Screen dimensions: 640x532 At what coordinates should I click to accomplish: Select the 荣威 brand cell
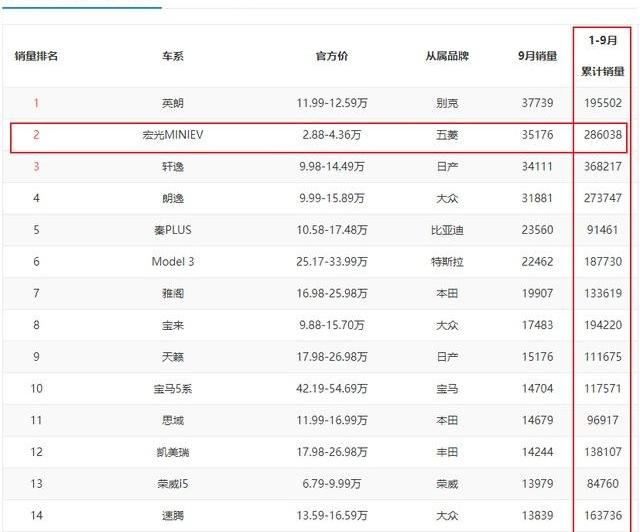click(x=447, y=484)
